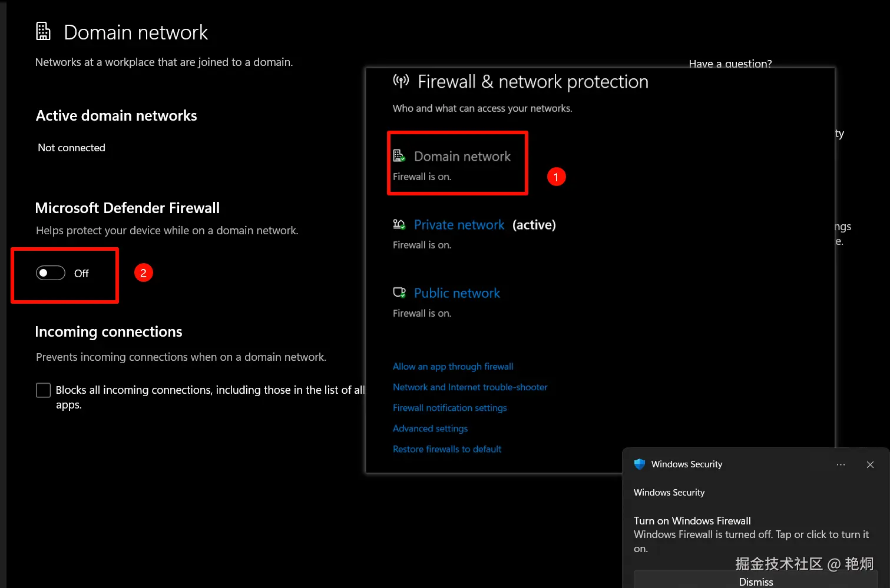Open Private network settings
Screen dimensions: 890x588
point(459,225)
